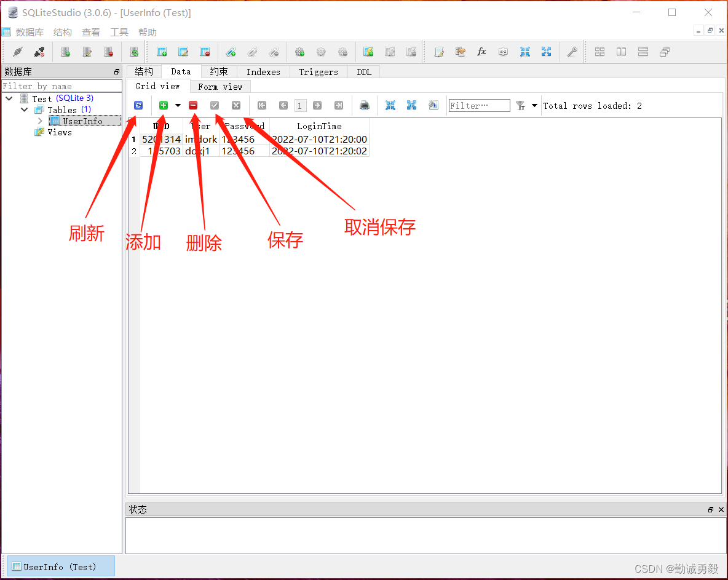This screenshot has height=580, width=728.
Task: Click the paint-bucket icon in the data toolbar
Action: click(x=433, y=105)
